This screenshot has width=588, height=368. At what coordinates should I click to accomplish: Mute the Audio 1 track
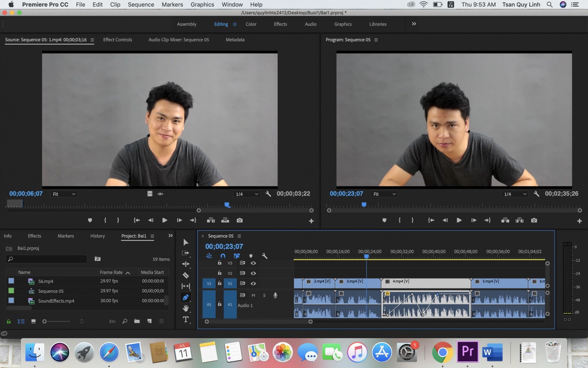click(x=253, y=295)
